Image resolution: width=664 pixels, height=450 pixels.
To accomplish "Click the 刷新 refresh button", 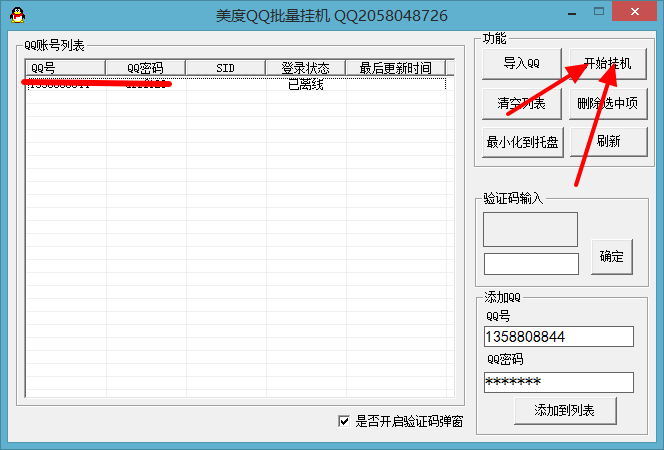I will (x=609, y=142).
